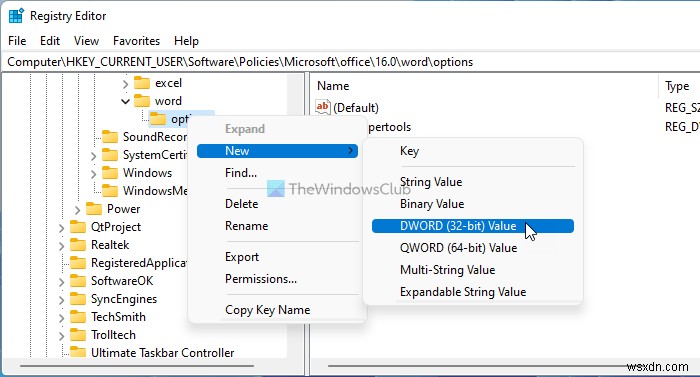The width and height of the screenshot is (700, 377).
Task: Click the Windows folder icon in tree
Action: point(110,172)
